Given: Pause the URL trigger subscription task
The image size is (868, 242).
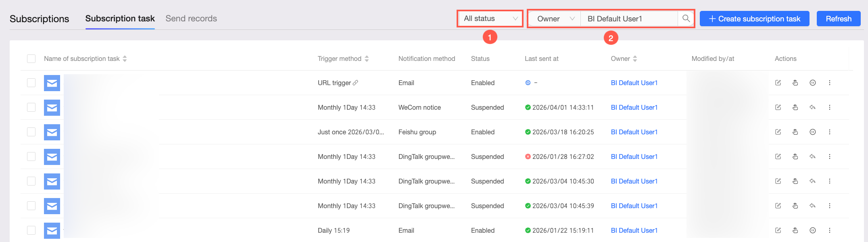Looking at the screenshot, I should coord(813,83).
